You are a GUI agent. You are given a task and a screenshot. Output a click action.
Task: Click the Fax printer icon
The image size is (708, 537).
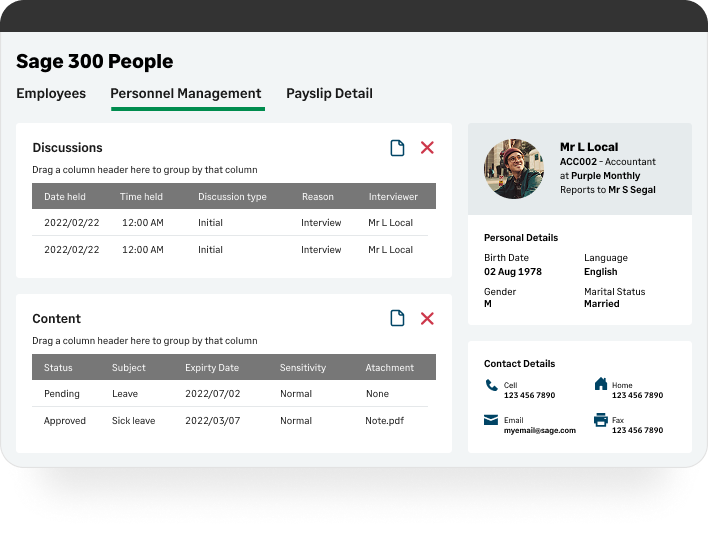[600, 421]
